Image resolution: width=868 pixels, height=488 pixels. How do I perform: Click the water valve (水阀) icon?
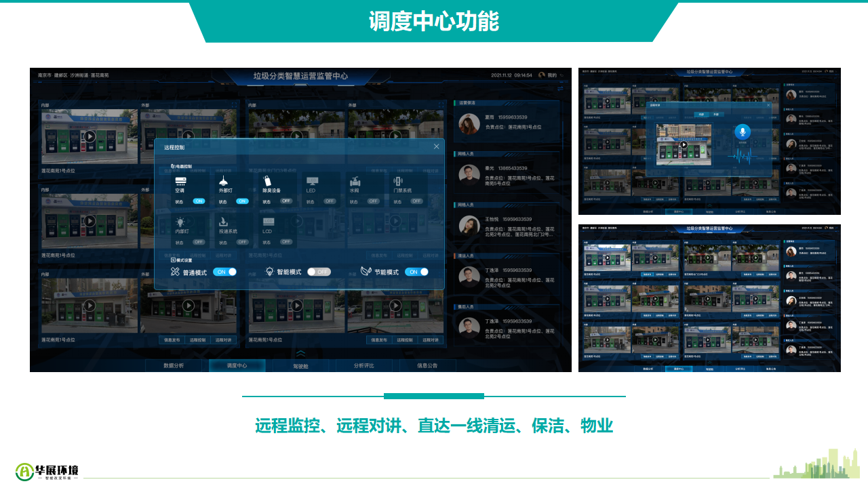[354, 181]
